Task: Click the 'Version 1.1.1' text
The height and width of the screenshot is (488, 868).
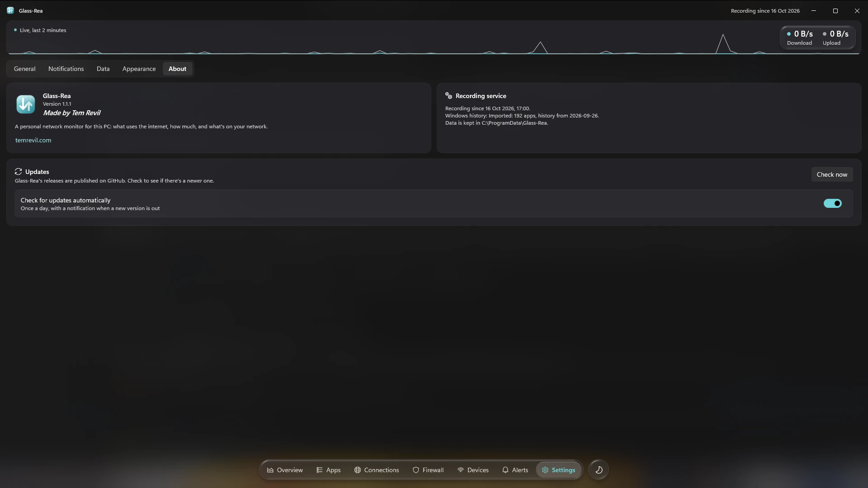Action: 57,104
